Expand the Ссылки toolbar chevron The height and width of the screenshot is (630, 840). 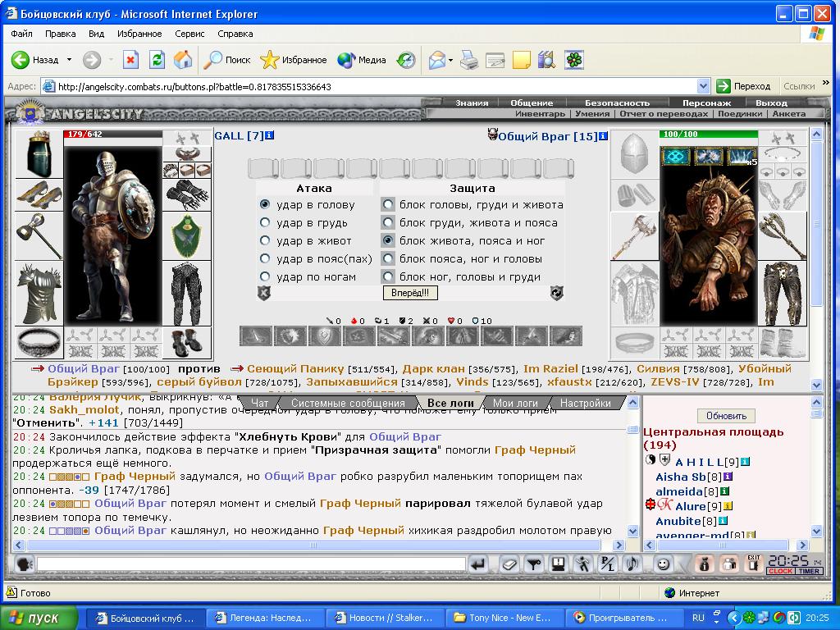pos(825,83)
